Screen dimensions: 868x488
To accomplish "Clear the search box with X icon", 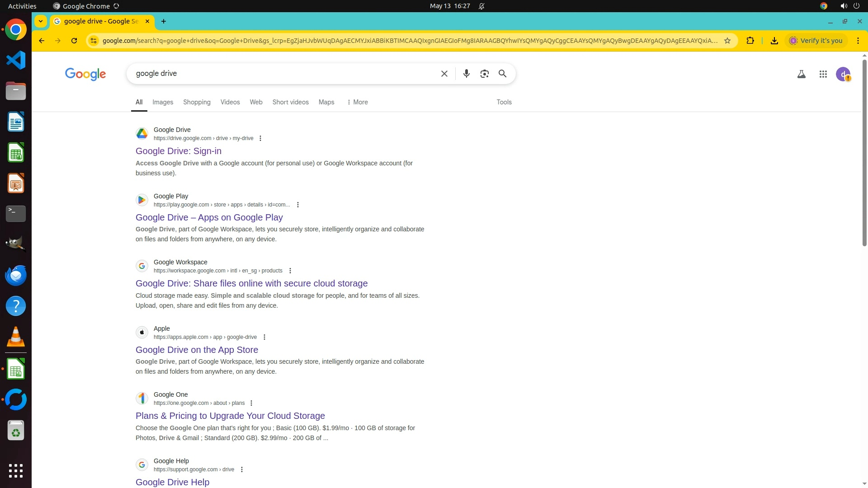I will pyautogui.click(x=444, y=74).
